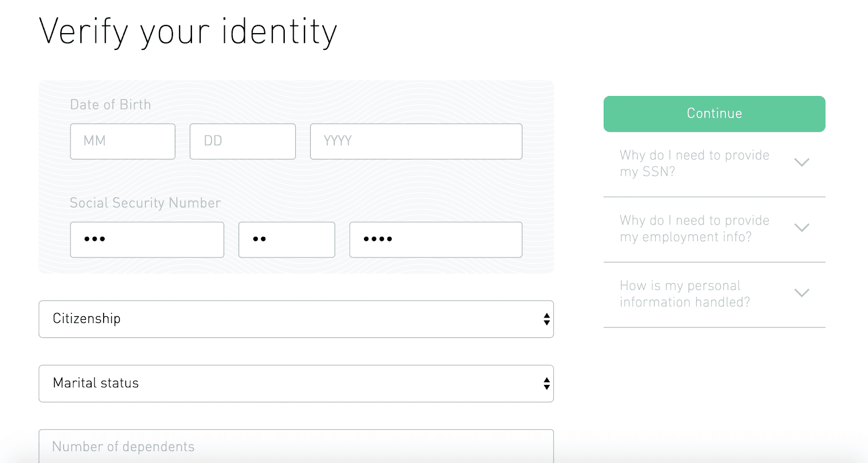Expand 'How is my personal information handled?'
The height and width of the screenshot is (463, 868).
(x=714, y=294)
